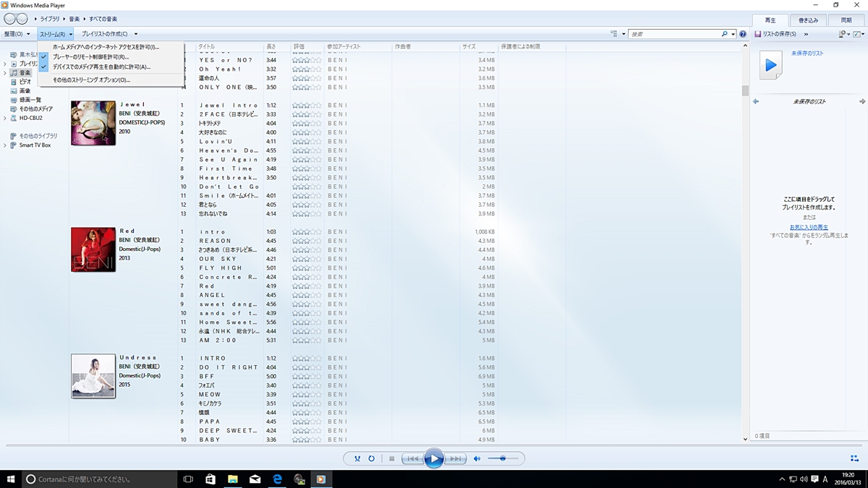The height and width of the screenshot is (488, 868).
Task: Go to next list with right arrow
Action: click(862, 102)
